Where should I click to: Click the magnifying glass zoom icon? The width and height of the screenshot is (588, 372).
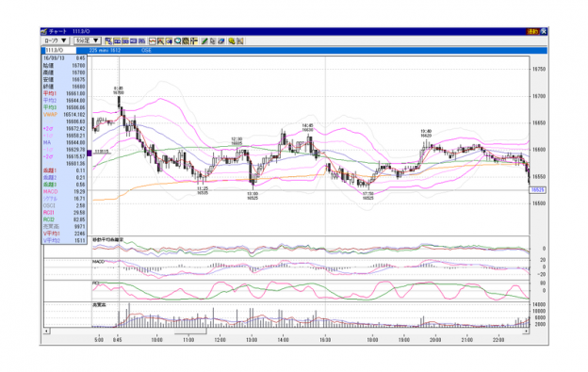point(177,40)
